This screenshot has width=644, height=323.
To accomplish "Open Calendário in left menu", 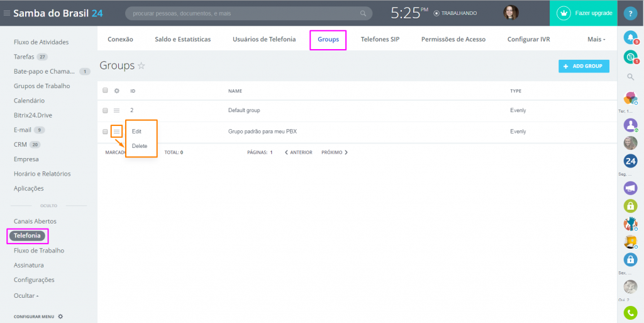I will pos(29,101).
